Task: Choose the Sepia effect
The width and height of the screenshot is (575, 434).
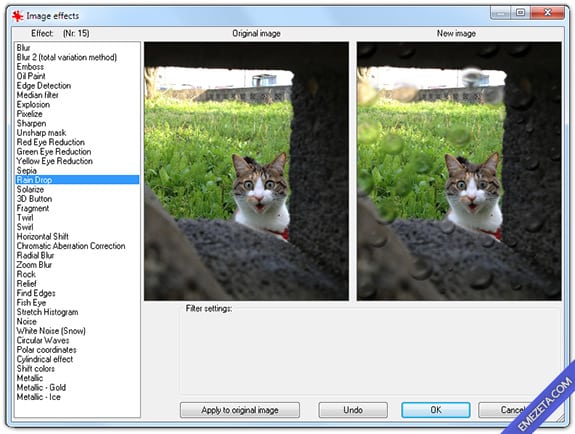Action: tap(26, 171)
